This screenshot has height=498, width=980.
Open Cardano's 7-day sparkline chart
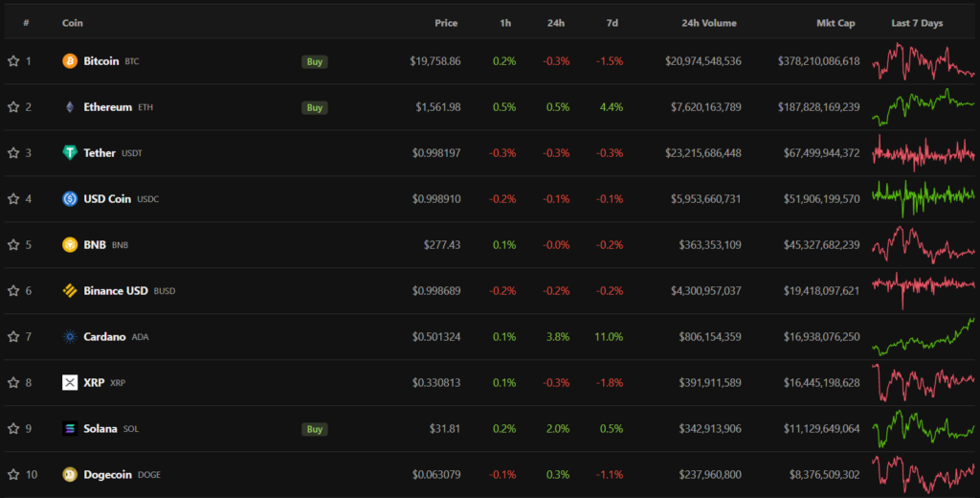pyautogui.click(x=923, y=337)
